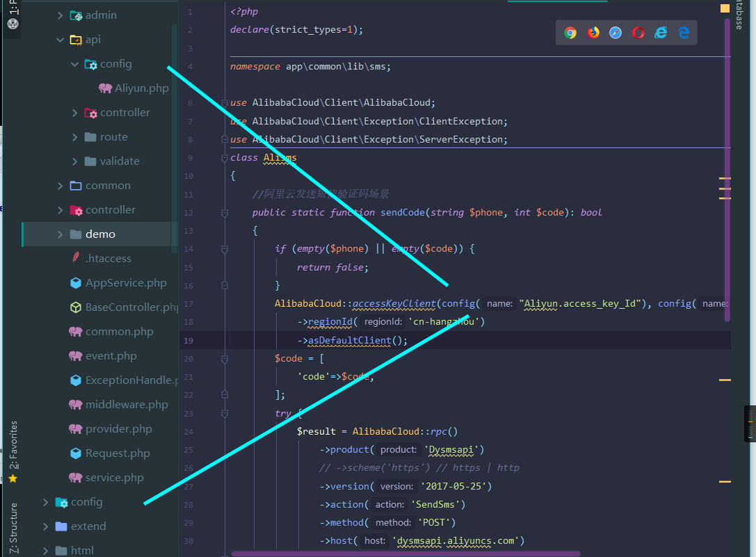Open in Opera browser icon
This screenshot has height=557, width=756.
638,33
